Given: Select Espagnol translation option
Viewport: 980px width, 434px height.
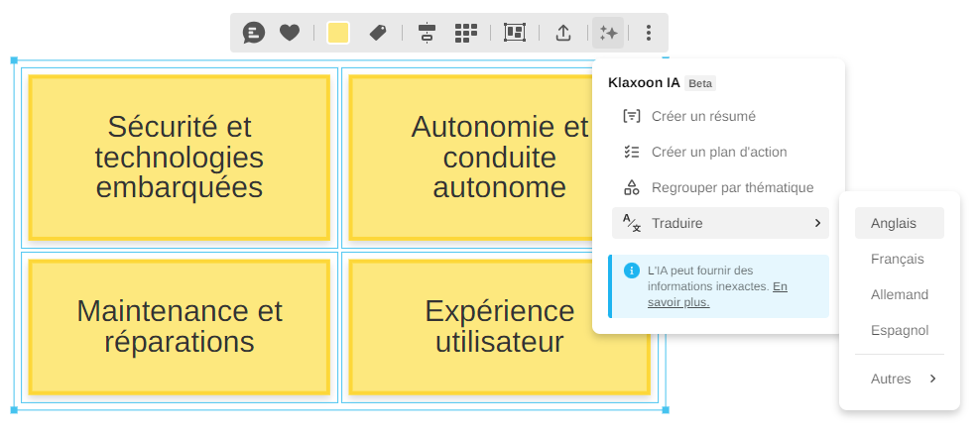Looking at the screenshot, I should coord(899,330).
